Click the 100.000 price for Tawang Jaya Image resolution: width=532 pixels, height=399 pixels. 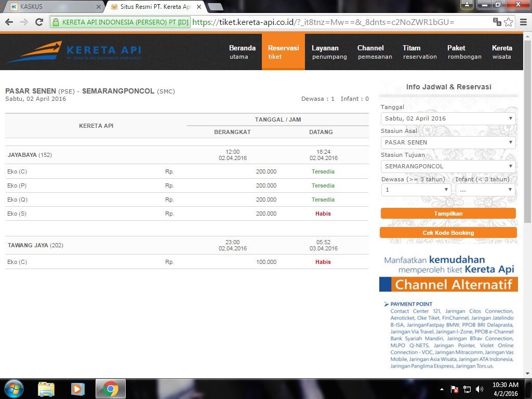click(267, 262)
